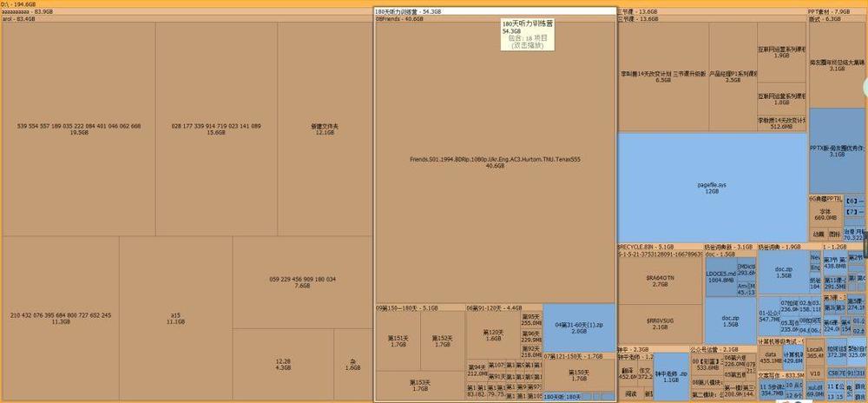Select the 6.5GB 14天改变计划 block
The image size is (868, 403).
[x=663, y=76]
